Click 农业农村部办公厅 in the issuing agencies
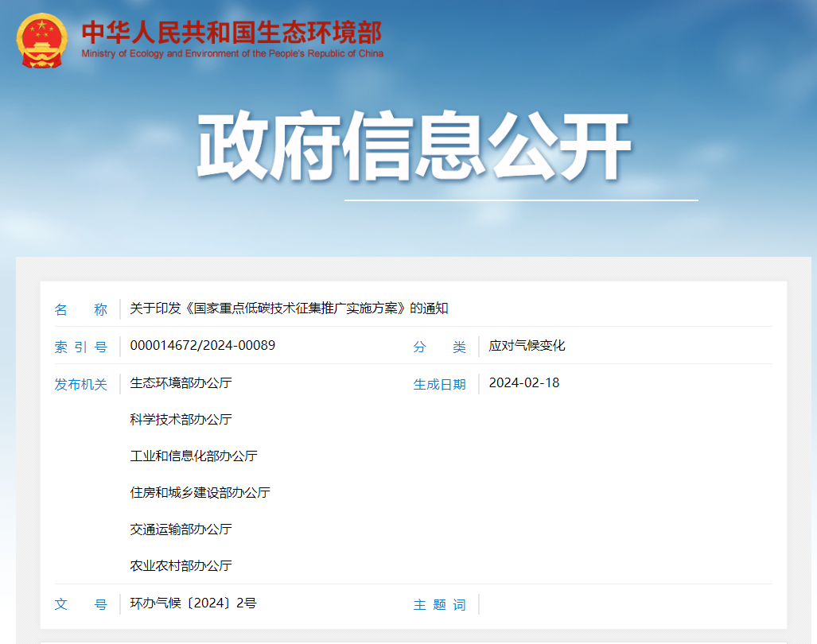Image resolution: width=817 pixels, height=644 pixels. click(x=181, y=565)
